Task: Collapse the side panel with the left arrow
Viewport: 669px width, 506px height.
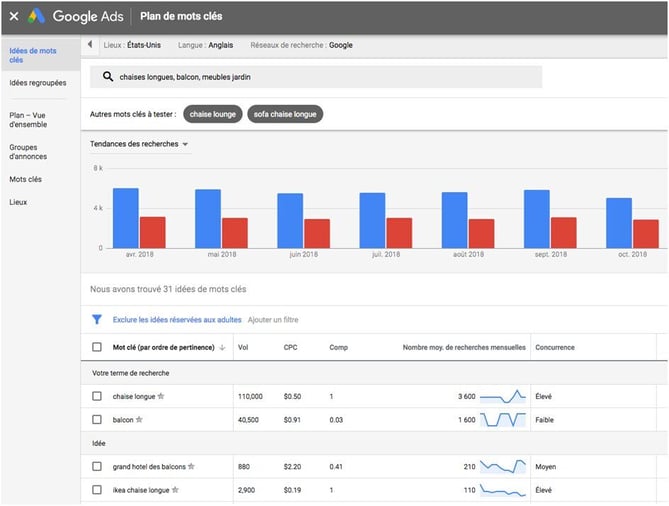Action: tap(90, 44)
